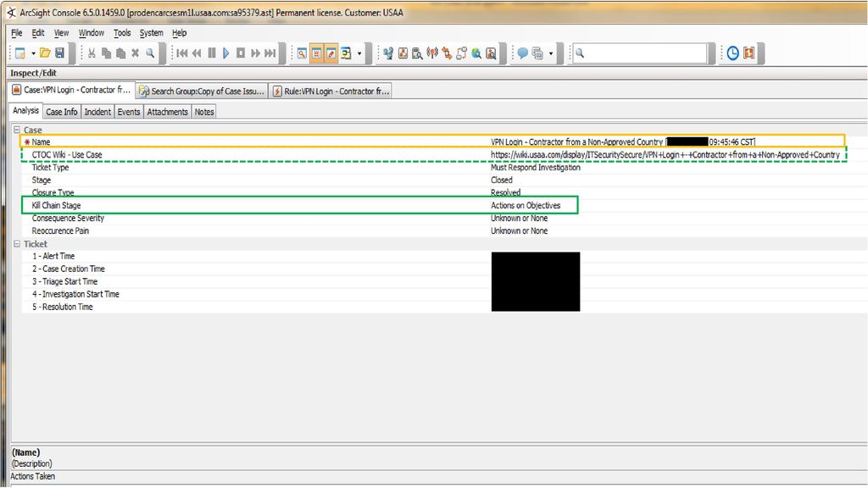Screen dimensions: 868x488
Task: Jump to the first event with the skip-to-start control
Action: tap(182, 53)
